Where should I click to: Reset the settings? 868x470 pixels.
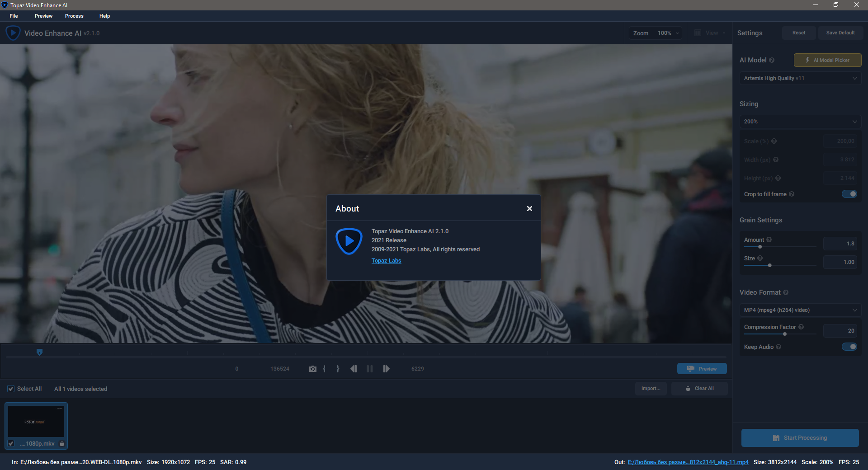click(x=799, y=33)
